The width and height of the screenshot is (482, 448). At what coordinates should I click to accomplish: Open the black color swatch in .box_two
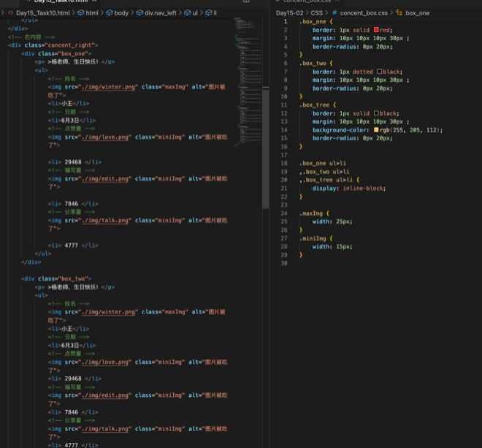(380, 72)
